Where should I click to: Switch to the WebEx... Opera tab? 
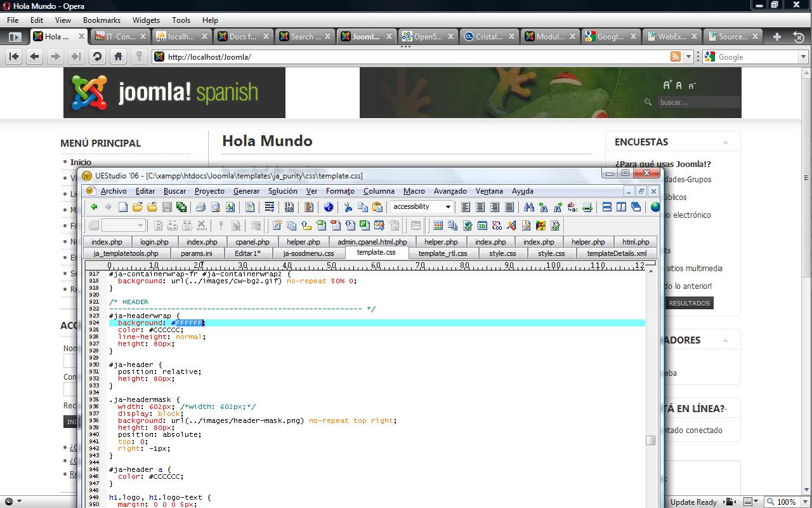click(x=671, y=37)
